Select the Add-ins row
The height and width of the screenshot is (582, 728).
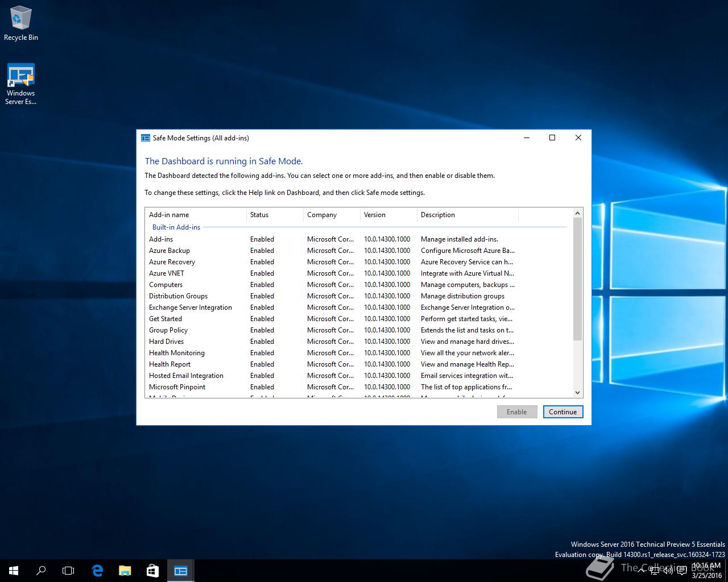[332, 239]
